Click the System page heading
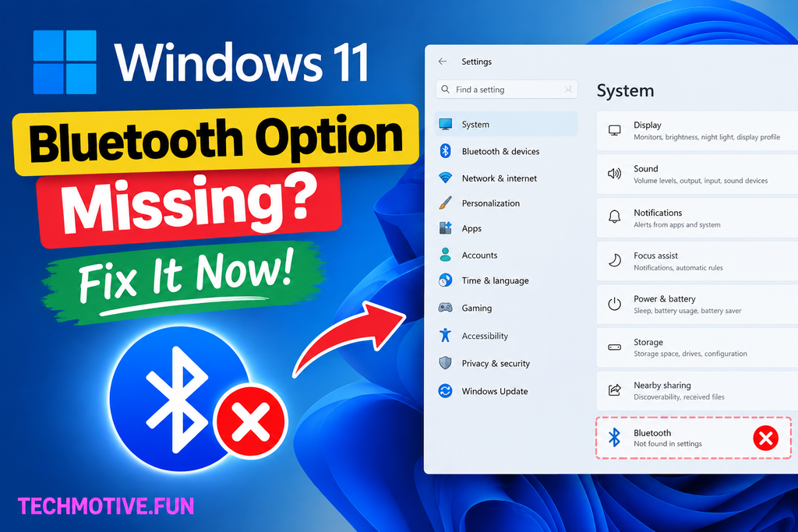 (626, 91)
